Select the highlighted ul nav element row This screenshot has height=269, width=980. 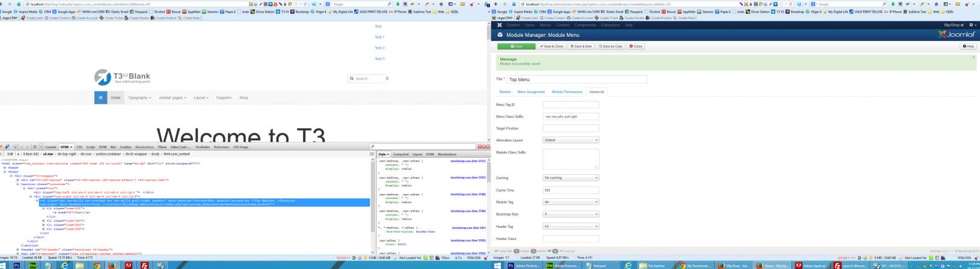click(204, 202)
